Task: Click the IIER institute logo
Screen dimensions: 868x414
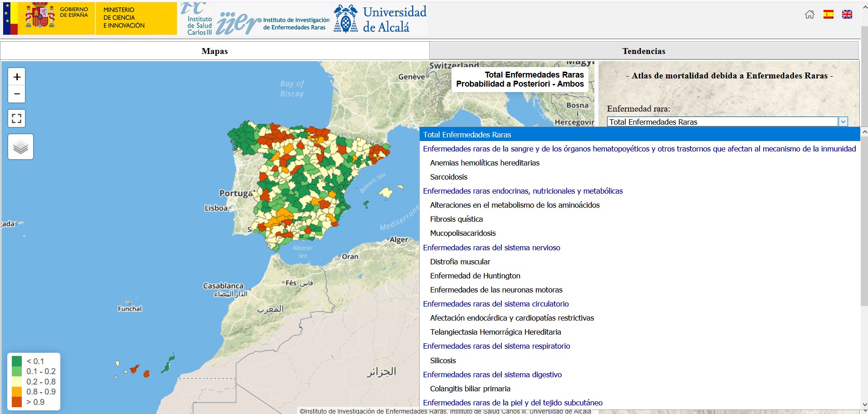Action: click(x=273, y=23)
